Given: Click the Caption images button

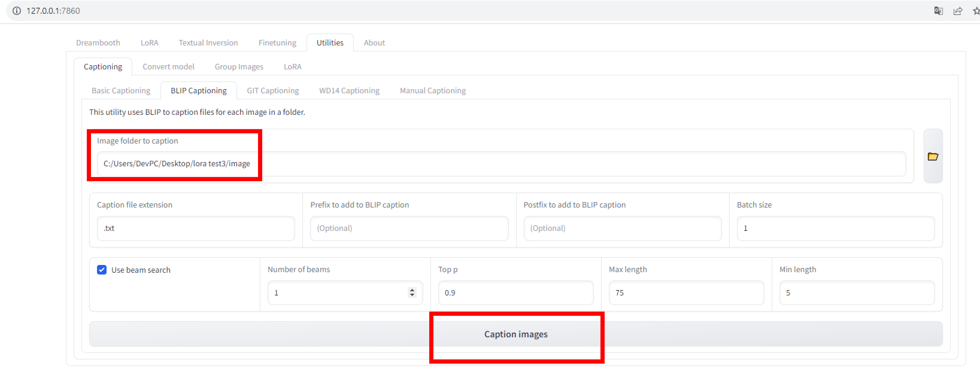Looking at the screenshot, I should pyautogui.click(x=515, y=334).
